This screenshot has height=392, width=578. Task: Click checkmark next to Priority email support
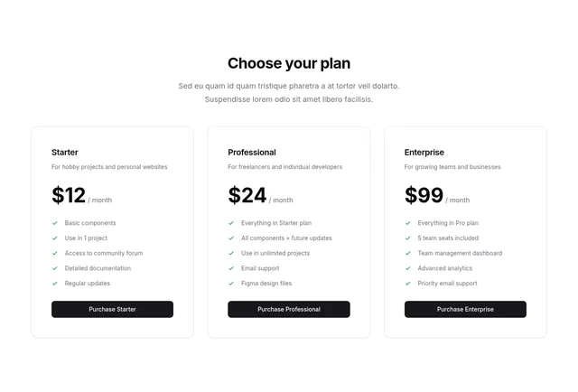pyautogui.click(x=407, y=284)
